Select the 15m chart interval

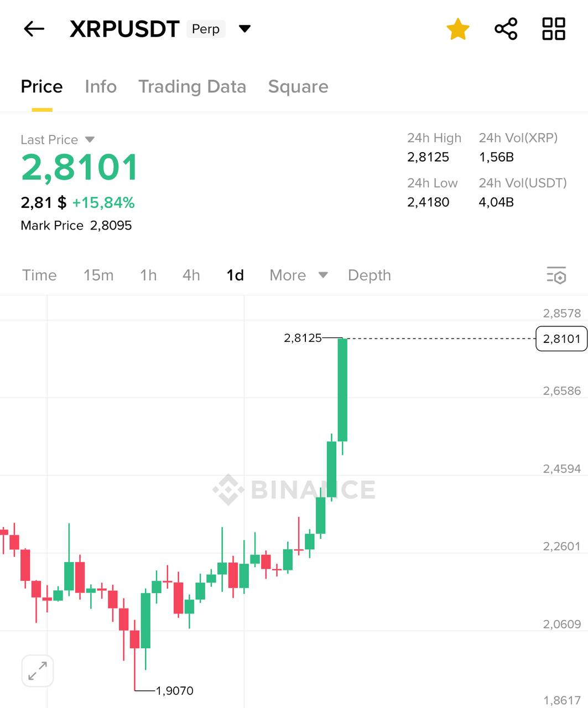click(98, 275)
